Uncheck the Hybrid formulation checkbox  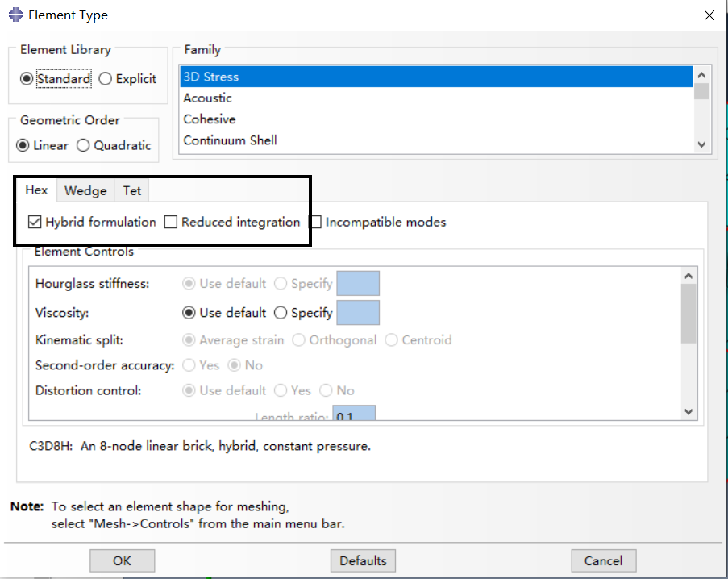coord(35,223)
